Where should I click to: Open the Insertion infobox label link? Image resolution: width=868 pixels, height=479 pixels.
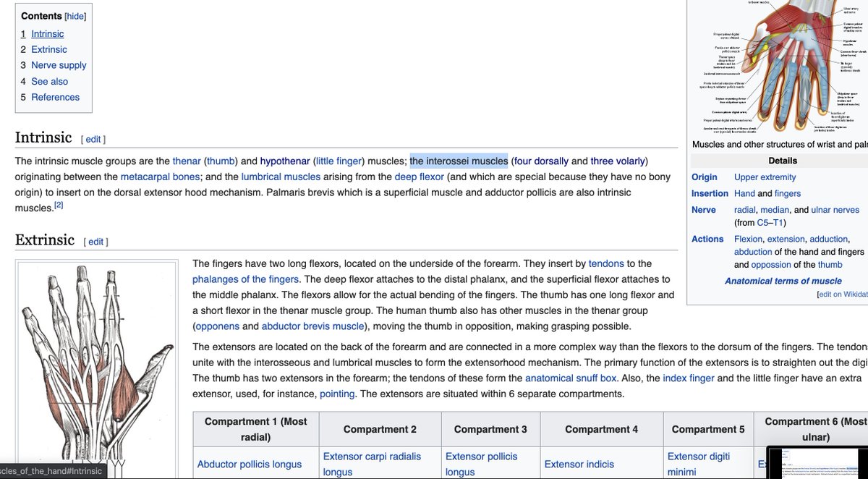(710, 193)
